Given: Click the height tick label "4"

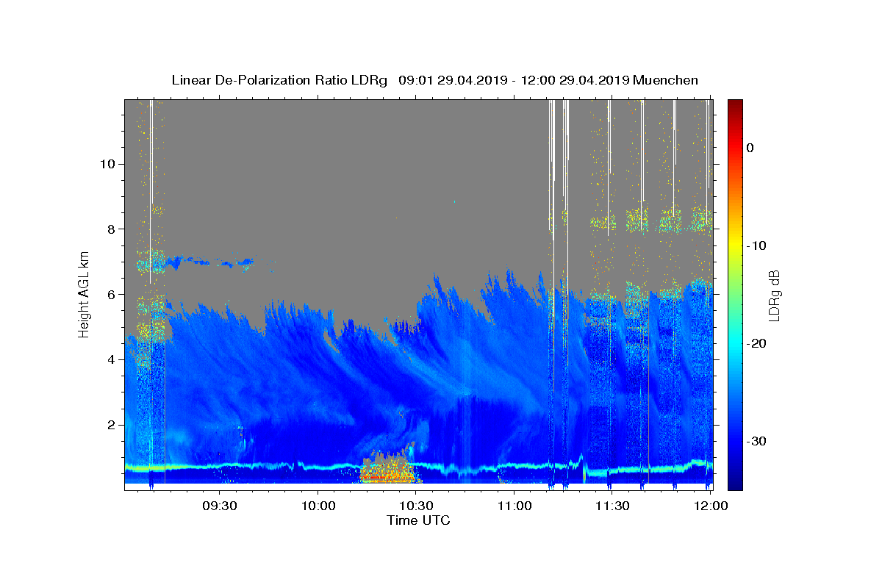Looking at the screenshot, I should coord(110,359).
